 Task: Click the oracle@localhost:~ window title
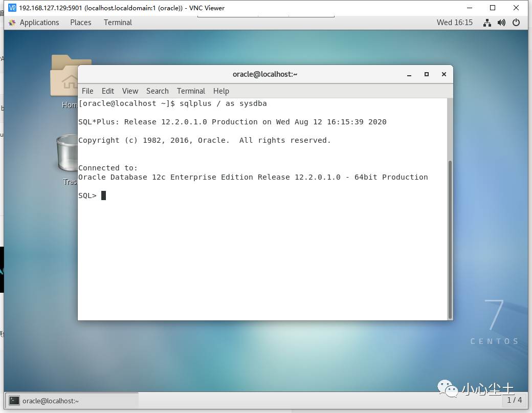click(x=265, y=74)
